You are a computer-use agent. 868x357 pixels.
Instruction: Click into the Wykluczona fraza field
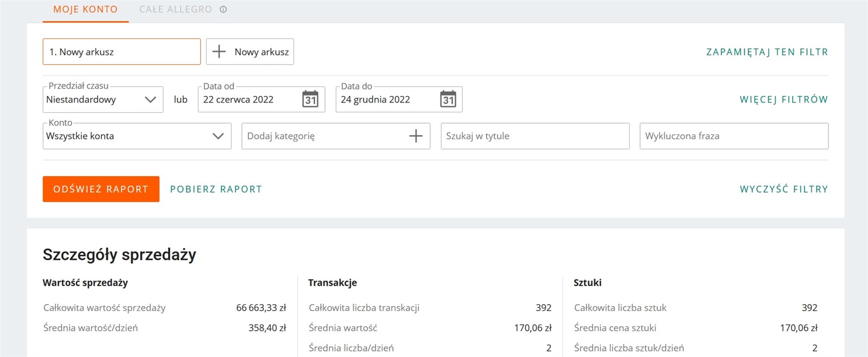tap(733, 136)
